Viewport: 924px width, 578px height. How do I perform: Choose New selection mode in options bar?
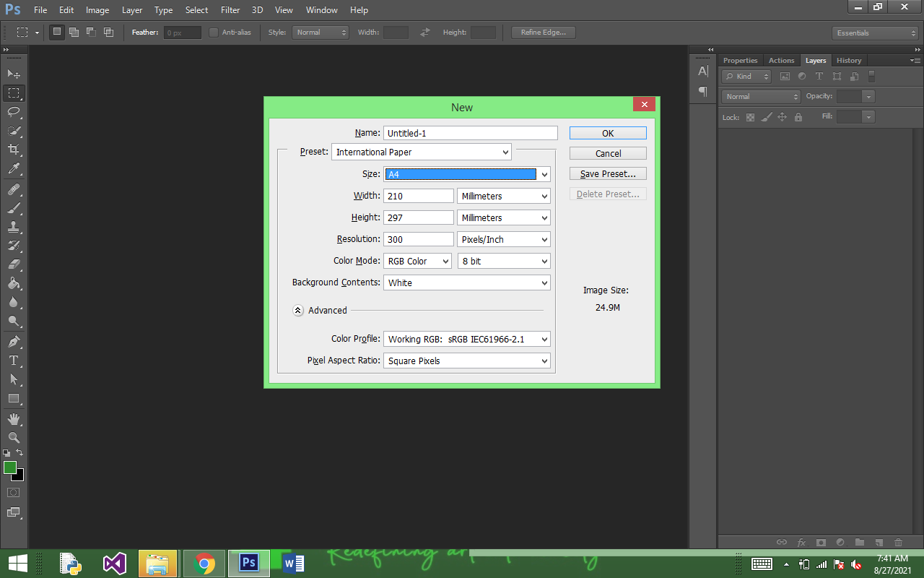coord(57,33)
